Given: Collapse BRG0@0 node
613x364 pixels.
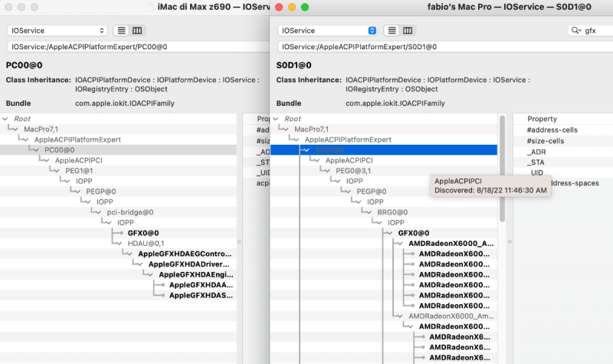Looking at the screenshot, I should [x=369, y=212].
